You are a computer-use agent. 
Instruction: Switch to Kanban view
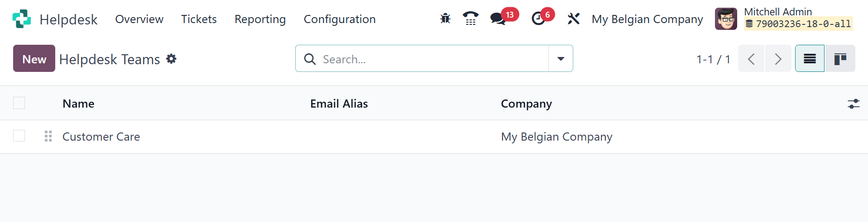tap(840, 59)
